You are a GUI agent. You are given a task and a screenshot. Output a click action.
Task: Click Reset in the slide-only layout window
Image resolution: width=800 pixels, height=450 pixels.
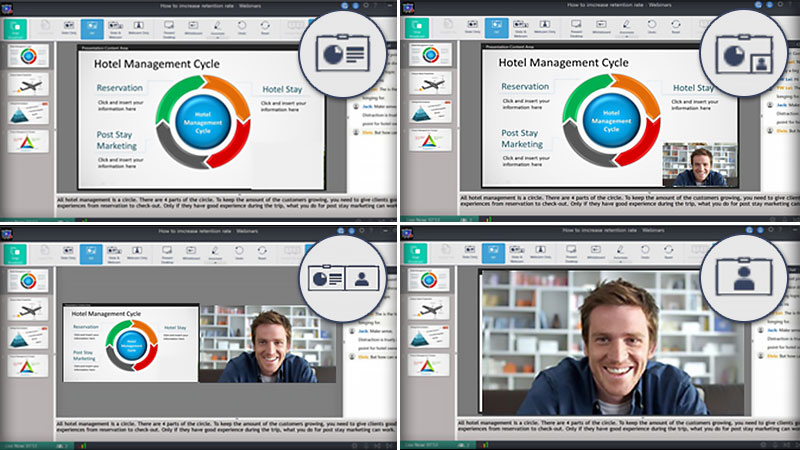point(265,28)
